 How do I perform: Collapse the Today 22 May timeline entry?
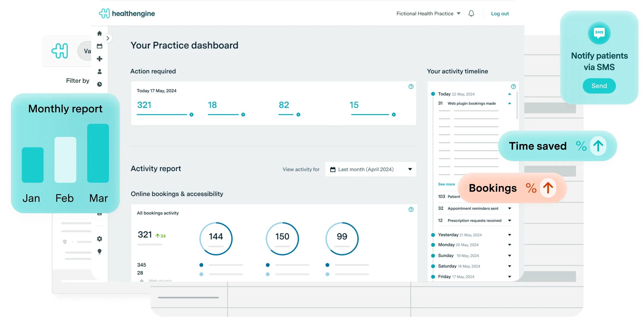click(x=509, y=94)
